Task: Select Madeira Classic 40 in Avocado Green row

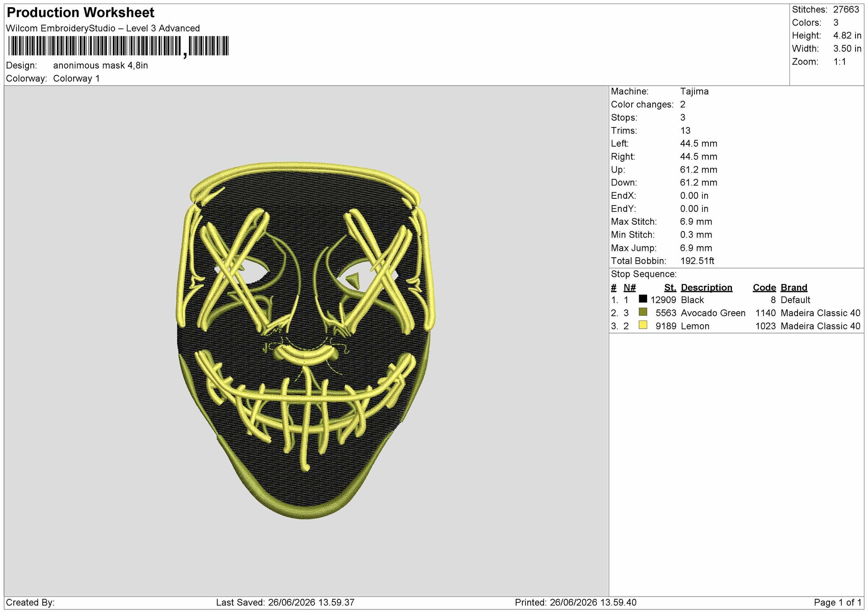Action: (x=820, y=313)
